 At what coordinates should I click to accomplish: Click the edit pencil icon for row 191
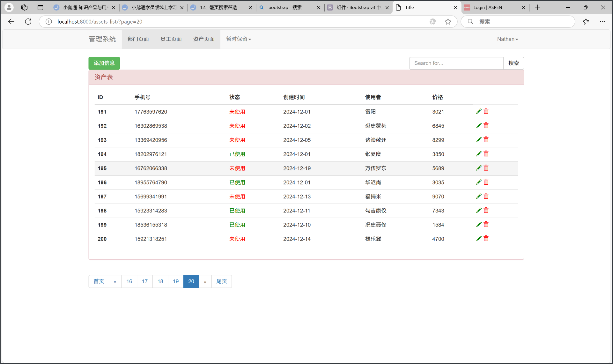pyautogui.click(x=478, y=111)
